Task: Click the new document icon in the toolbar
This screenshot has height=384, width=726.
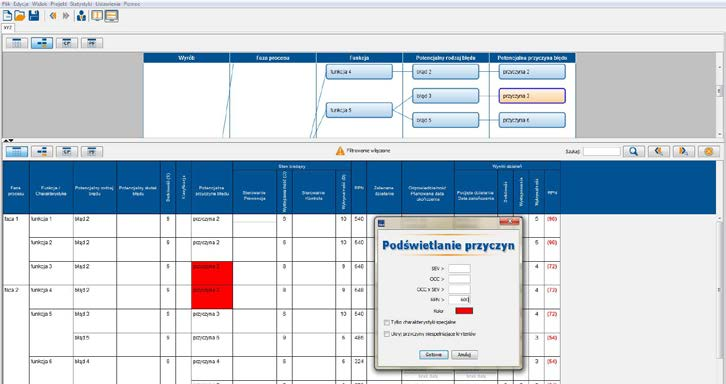Action: pos(7,16)
